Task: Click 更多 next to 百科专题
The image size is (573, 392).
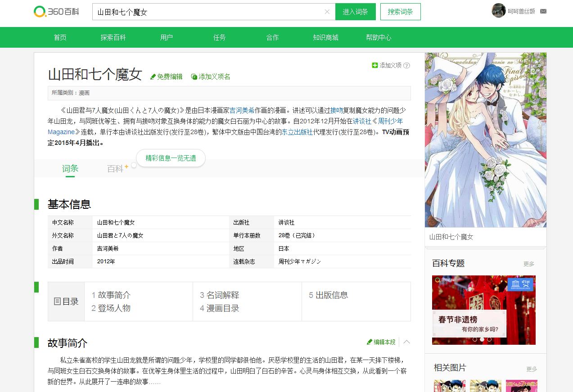Action: point(529,264)
